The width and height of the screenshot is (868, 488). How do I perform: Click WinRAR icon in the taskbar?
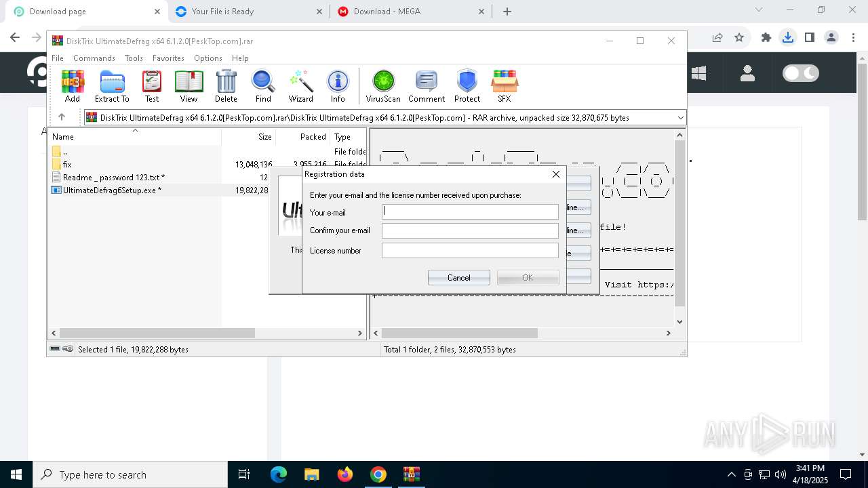[412, 474]
